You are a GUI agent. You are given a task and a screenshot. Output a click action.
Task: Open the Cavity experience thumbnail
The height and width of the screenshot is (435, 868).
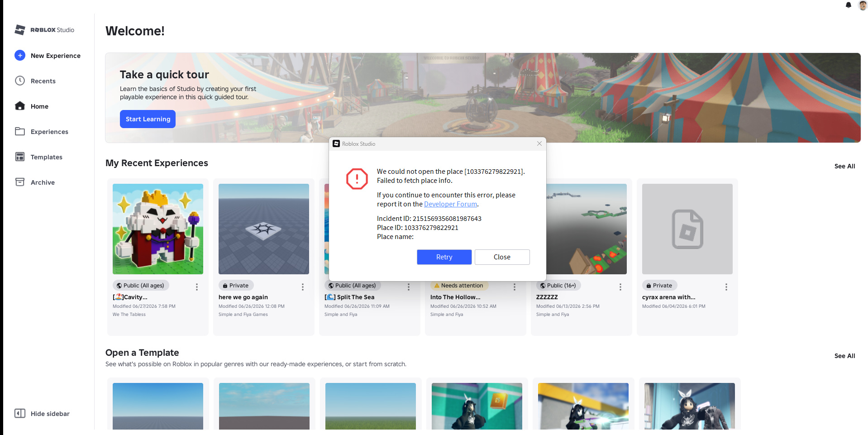(158, 229)
